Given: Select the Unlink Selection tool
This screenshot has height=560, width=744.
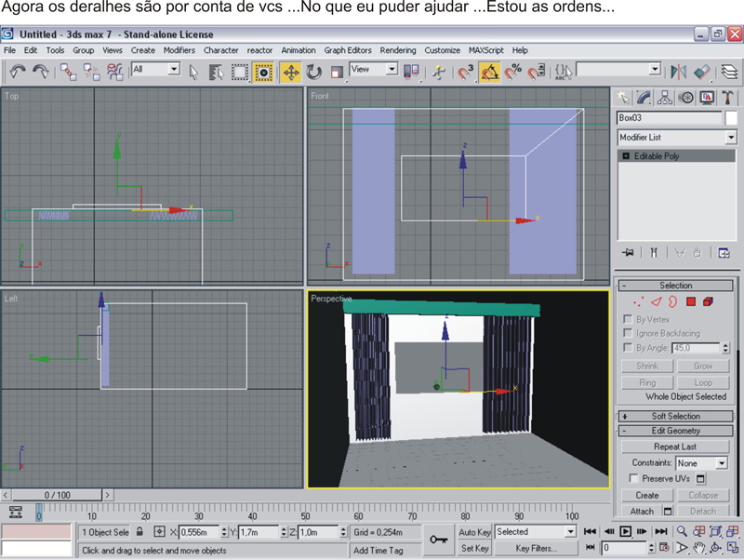Looking at the screenshot, I should tap(91, 72).
